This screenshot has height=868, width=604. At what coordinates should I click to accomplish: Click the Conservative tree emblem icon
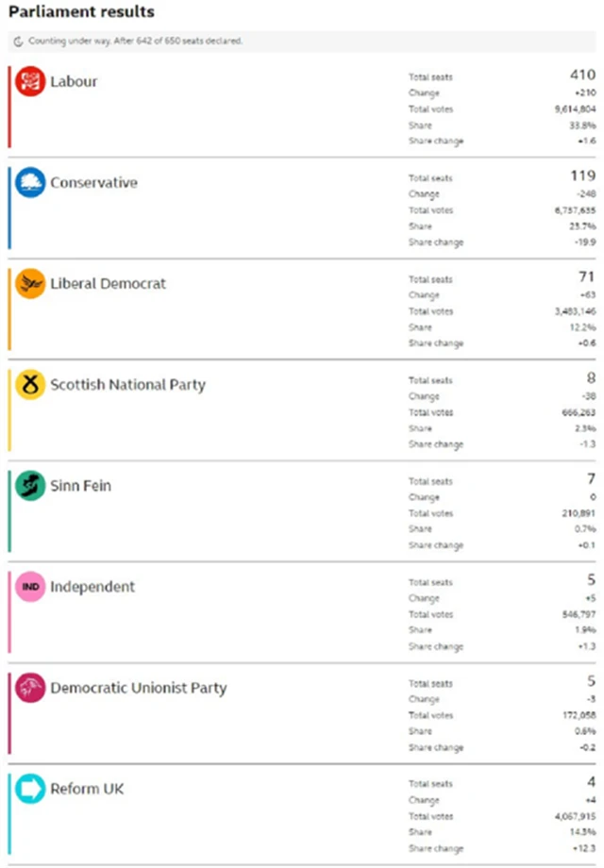(30, 182)
